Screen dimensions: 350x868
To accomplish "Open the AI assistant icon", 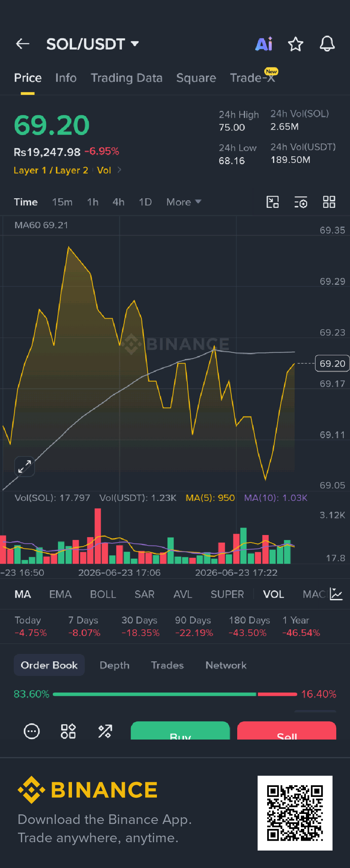I will click(264, 44).
